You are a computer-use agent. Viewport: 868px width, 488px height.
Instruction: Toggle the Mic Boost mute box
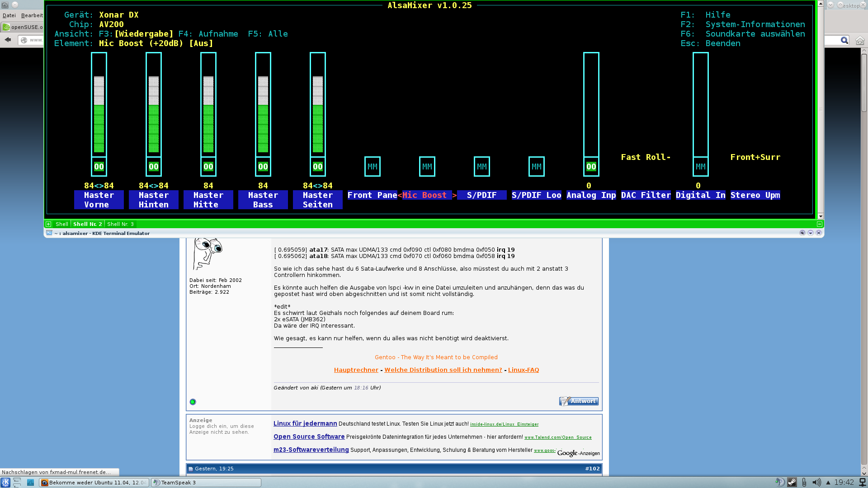(427, 167)
